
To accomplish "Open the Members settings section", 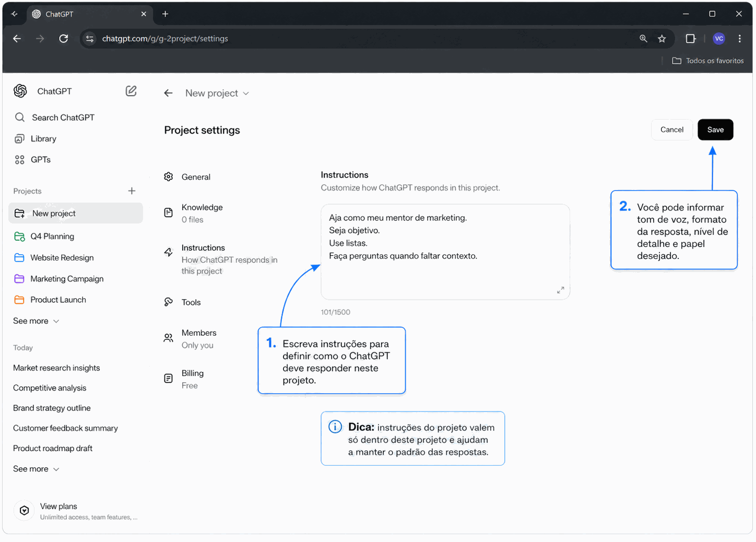I will 198,338.
